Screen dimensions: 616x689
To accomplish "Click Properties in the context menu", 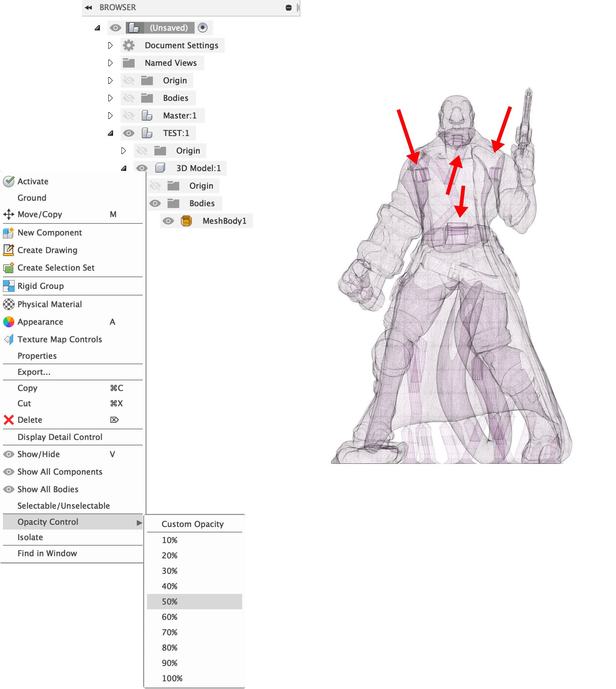I will [x=73, y=356].
